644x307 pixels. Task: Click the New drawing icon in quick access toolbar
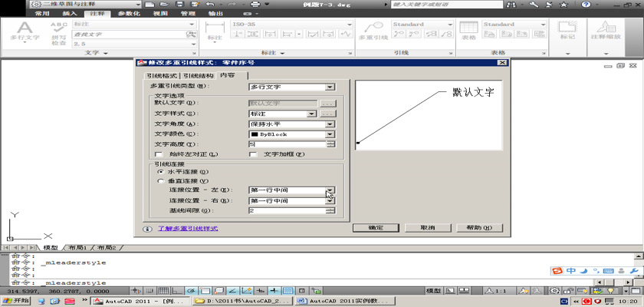[149, 4]
